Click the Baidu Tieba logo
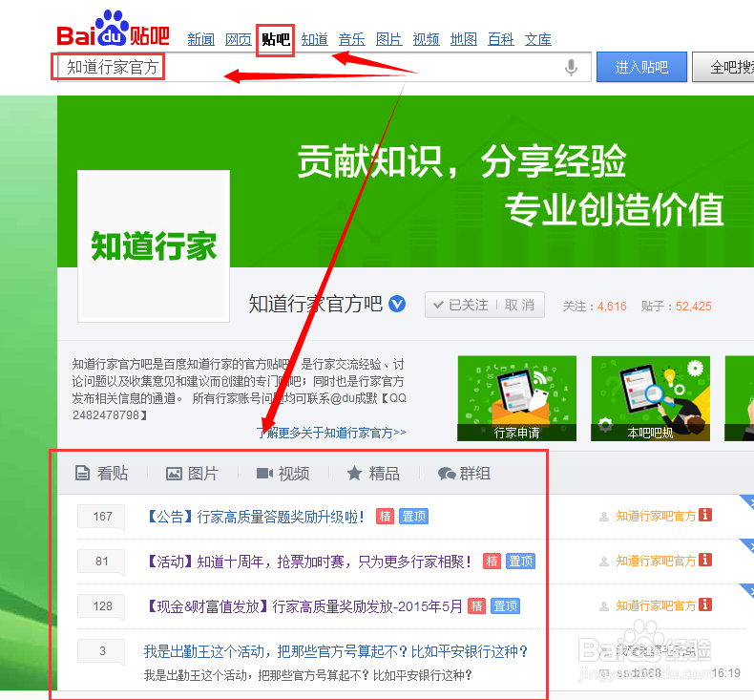Image resolution: width=754 pixels, height=700 pixels. [113, 29]
